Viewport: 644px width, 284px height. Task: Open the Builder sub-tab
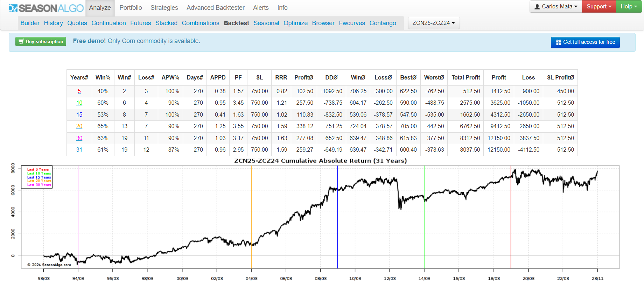click(30, 23)
